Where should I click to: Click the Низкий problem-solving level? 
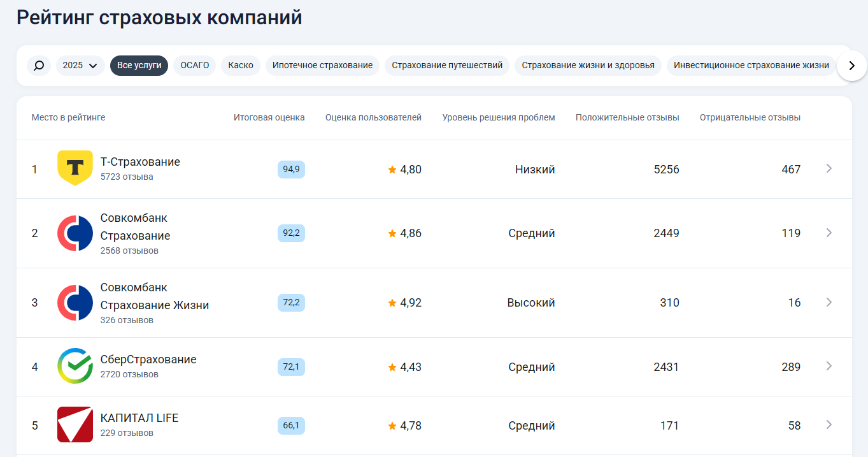click(535, 170)
